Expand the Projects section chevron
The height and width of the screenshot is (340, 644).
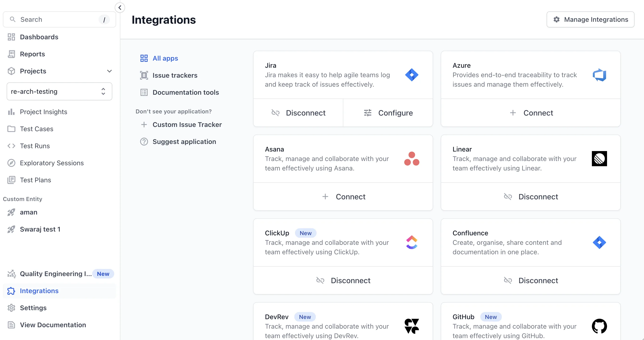(x=109, y=71)
